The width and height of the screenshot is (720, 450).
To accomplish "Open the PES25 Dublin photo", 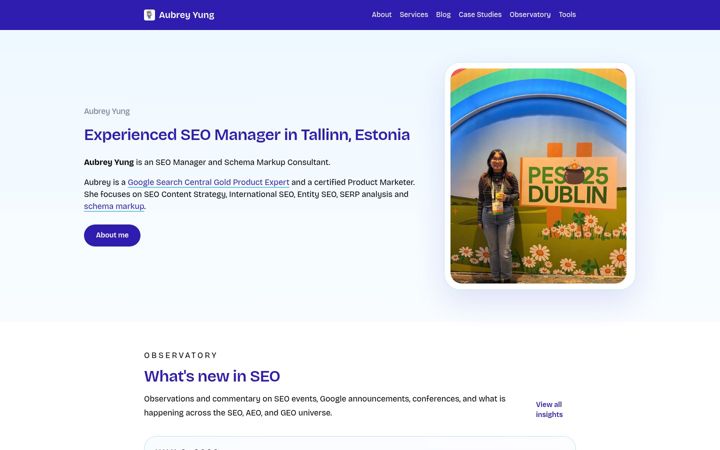I will (x=538, y=176).
